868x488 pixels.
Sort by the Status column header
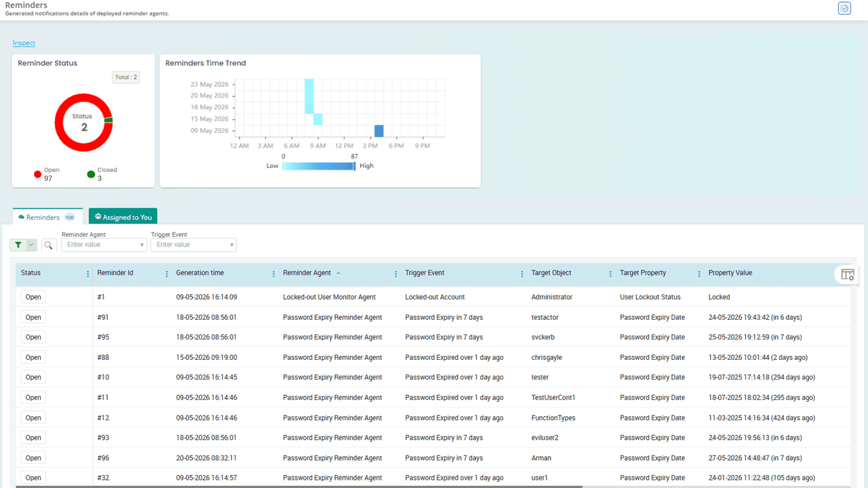[31, 273]
